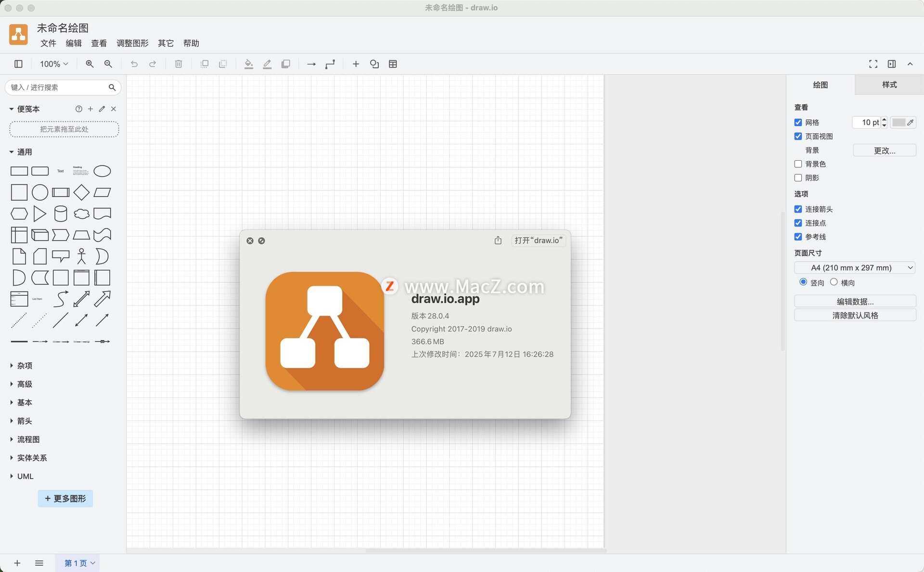Collapse the toolbar with the up chevron
This screenshot has height=572, width=924.
click(910, 64)
